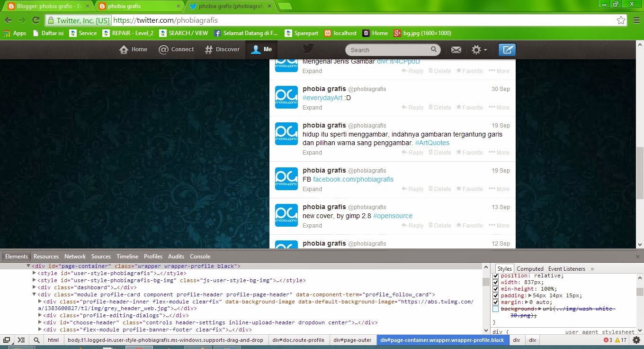Click the avatar on the #everydayArt tweet
Viewport: 644px width, 349px height.
click(286, 97)
